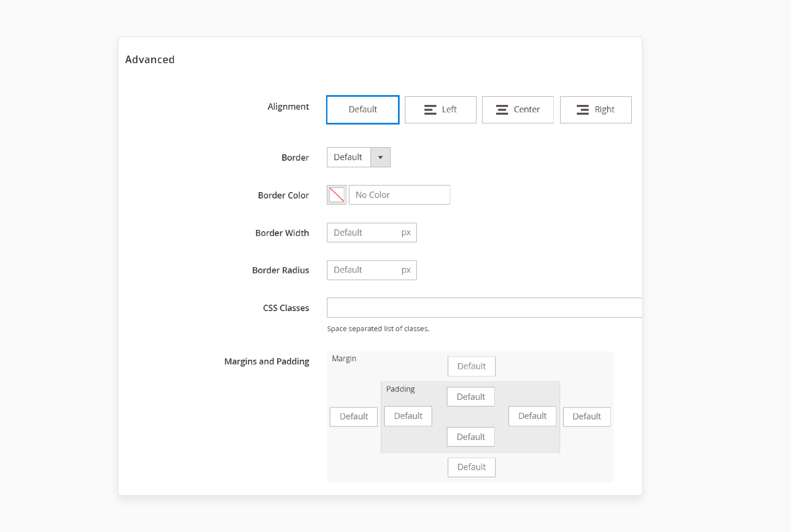Select the bottom Padding field
This screenshot has height=532, width=791.
click(470, 437)
